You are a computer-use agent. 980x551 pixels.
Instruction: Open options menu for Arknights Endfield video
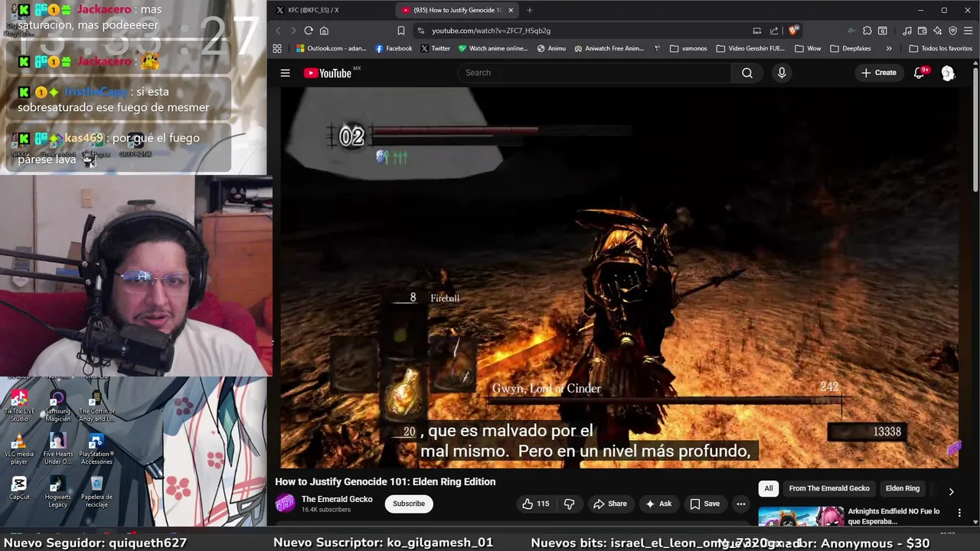pos(959,512)
